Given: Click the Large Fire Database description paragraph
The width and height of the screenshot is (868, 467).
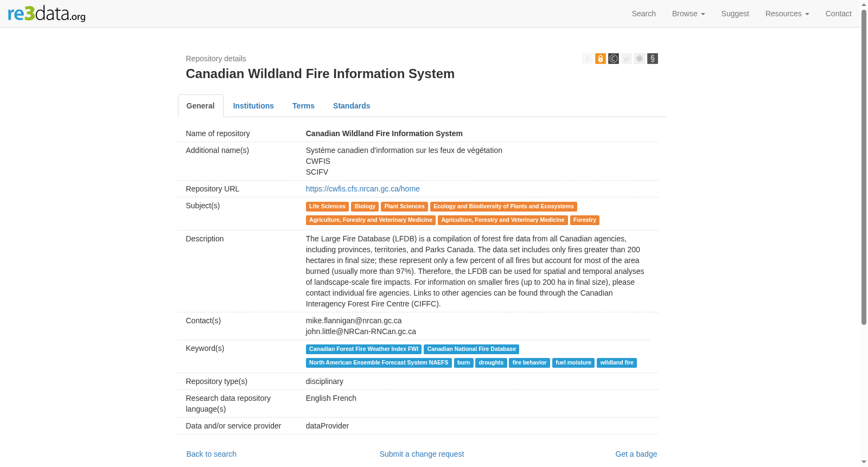Looking at the screenshot, I should coord(475,271).
